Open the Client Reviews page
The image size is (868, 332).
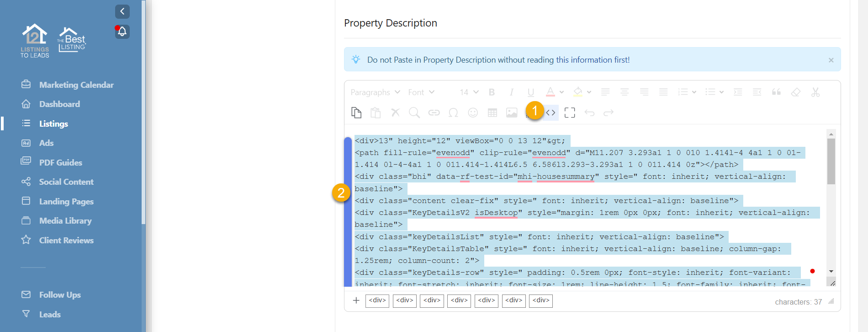coord(66,240)
